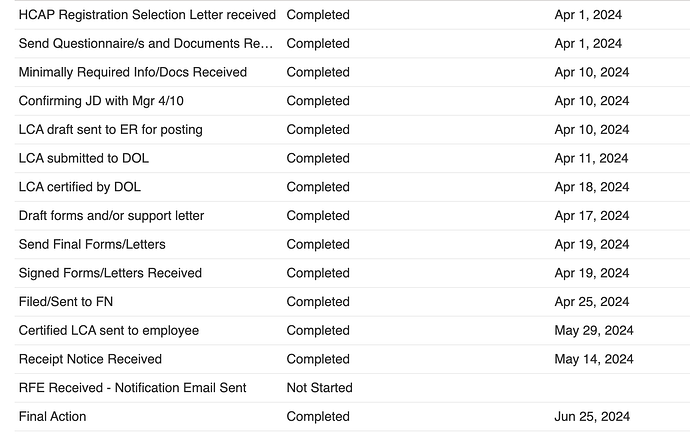Open Send Questionnaire/s and Documents step
This screenshot has width=690, height=442.
[146, 43]
